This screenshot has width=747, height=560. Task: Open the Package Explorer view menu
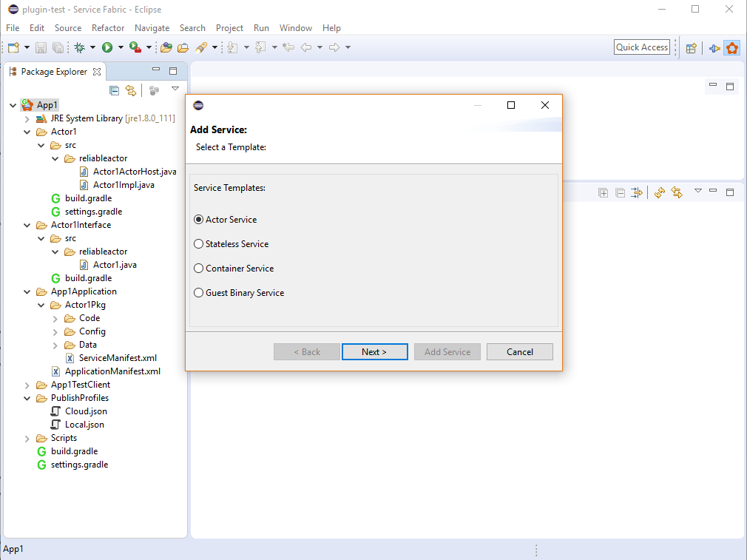pos(175,90)
